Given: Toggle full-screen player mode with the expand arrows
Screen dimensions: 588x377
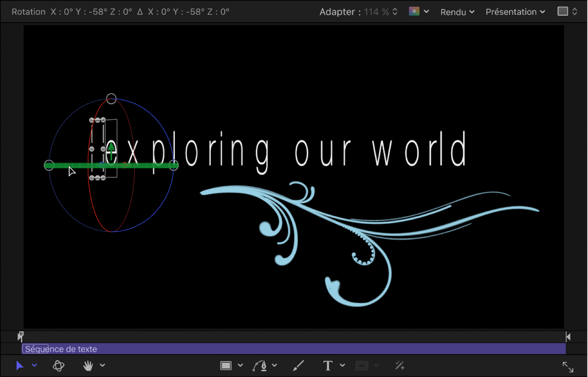Looking at the screenshot, I should (568, 367).
